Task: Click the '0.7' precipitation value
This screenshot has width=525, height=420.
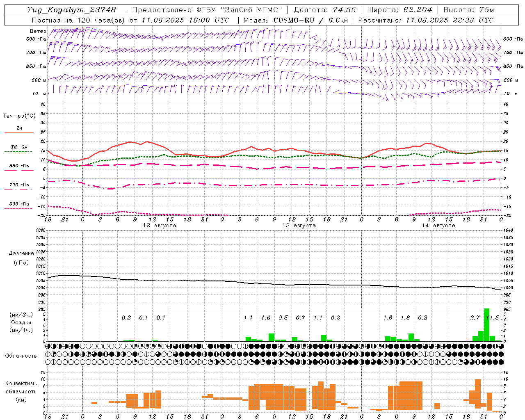Action: [x=301, y=318]
